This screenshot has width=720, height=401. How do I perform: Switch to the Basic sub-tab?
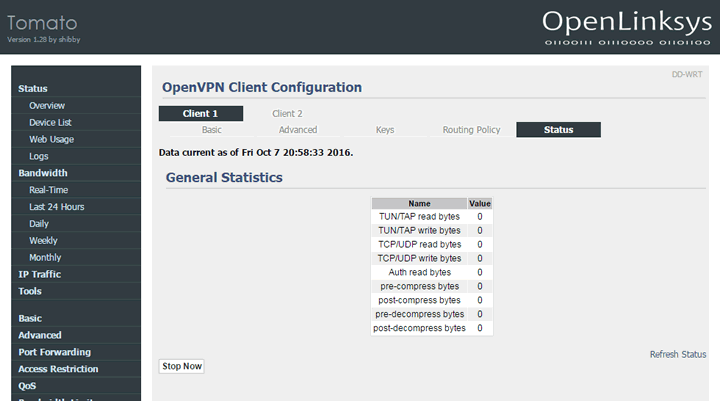(211, 130)
